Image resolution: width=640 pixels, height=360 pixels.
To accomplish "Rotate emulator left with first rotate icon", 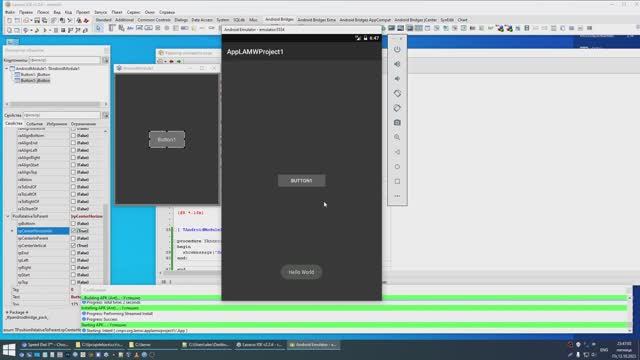I will (x=397, y=93).
